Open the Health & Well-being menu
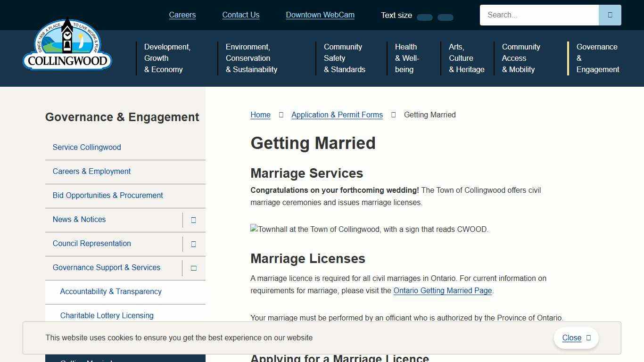The image size is (644, 362). pyautogui.click(x=406, y=58)
